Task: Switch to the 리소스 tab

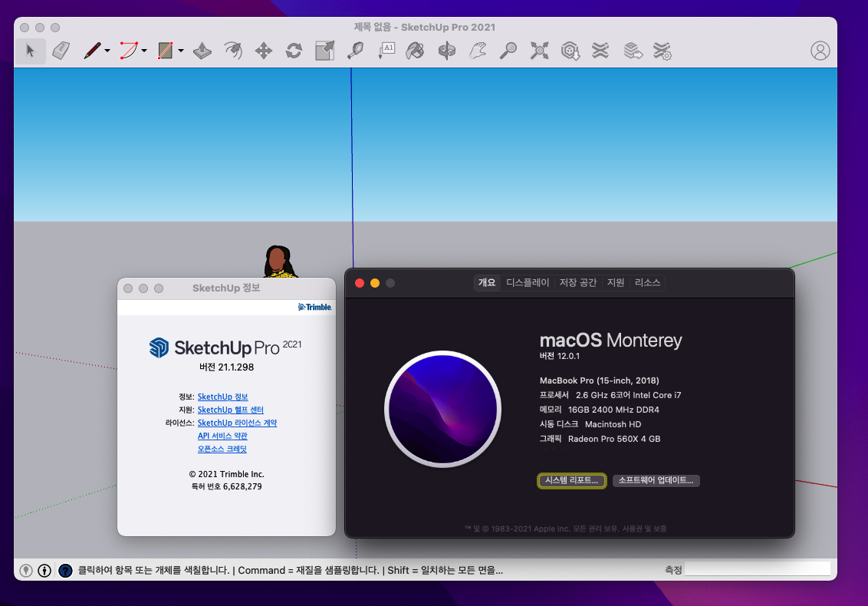Action: click(647, 282)
